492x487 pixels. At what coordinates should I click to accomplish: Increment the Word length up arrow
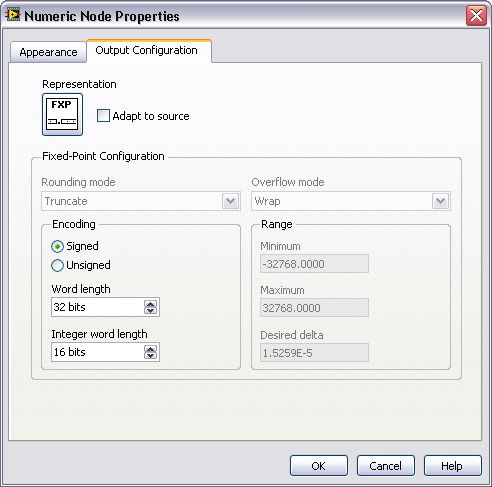pyautogui.click(x=151, y=304)
